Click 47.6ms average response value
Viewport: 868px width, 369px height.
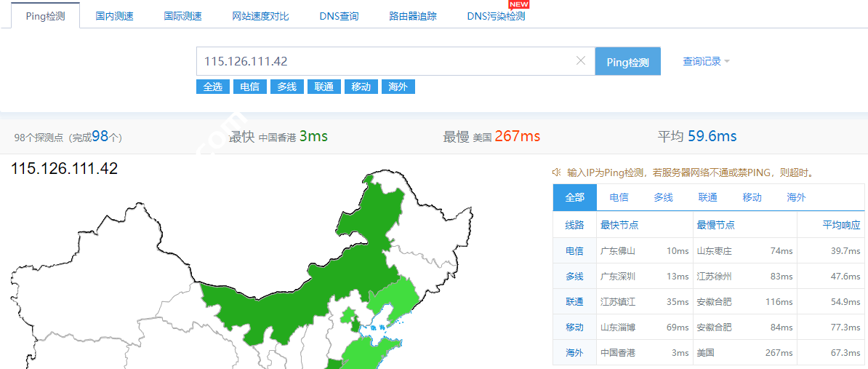(846, 277)
